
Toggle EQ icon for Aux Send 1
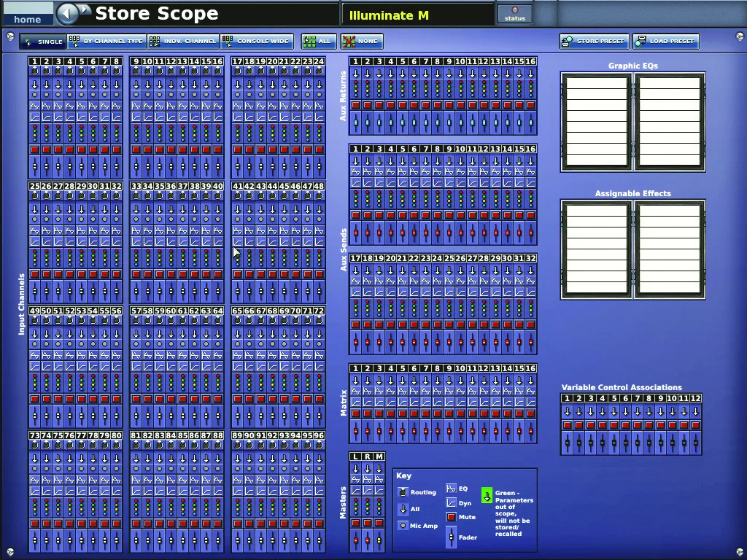click(x=356, y=171)
